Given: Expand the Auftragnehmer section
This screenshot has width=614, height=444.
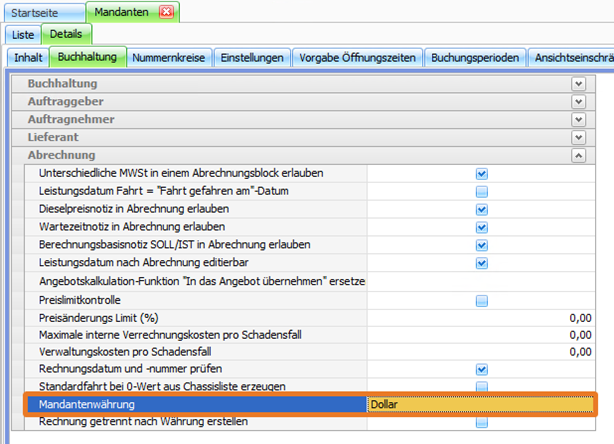Looking at the screenshot, I should pos(578,120).
